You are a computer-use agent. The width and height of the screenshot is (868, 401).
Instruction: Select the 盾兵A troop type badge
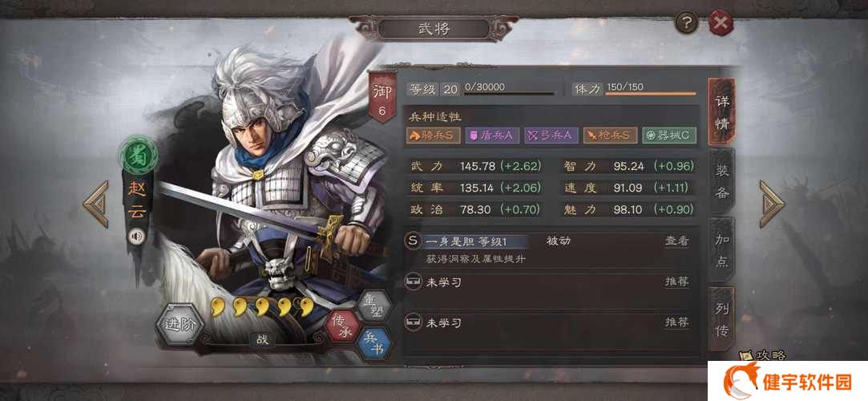point(492,136)
